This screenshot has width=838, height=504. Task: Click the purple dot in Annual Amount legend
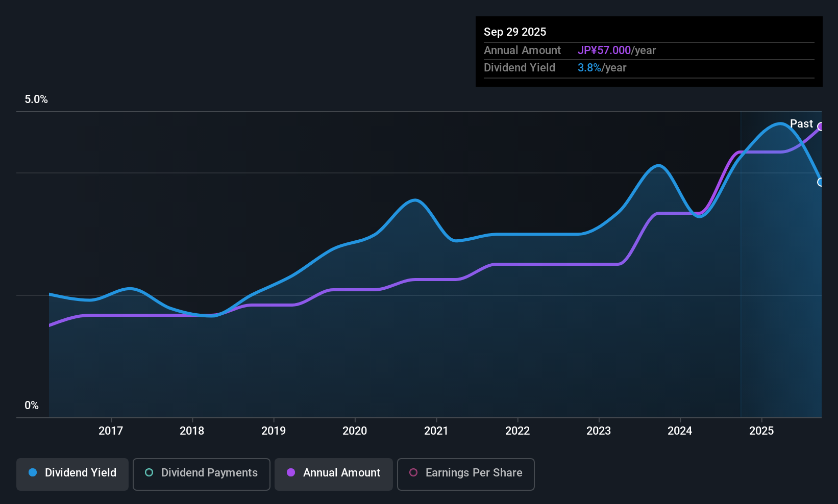pyautogui.click(x=291, y=472)
